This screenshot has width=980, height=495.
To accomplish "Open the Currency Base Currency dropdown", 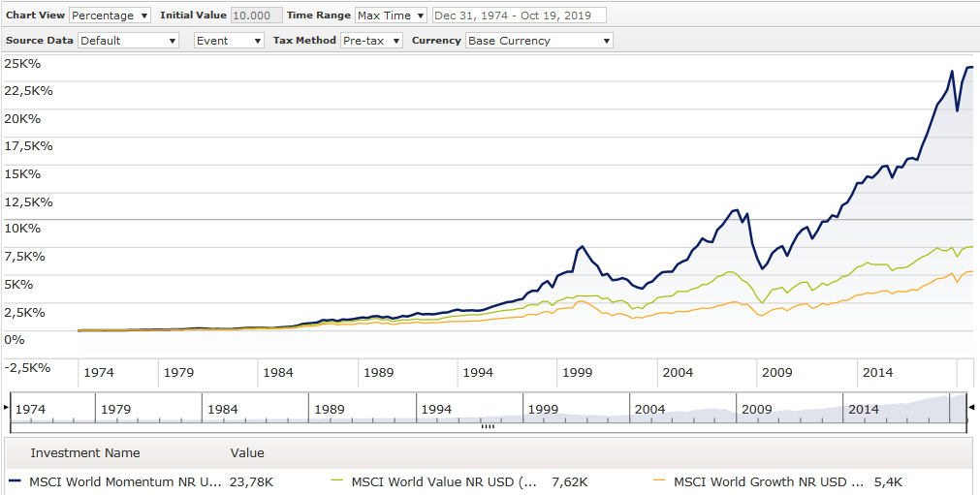I will coord(539,41).
